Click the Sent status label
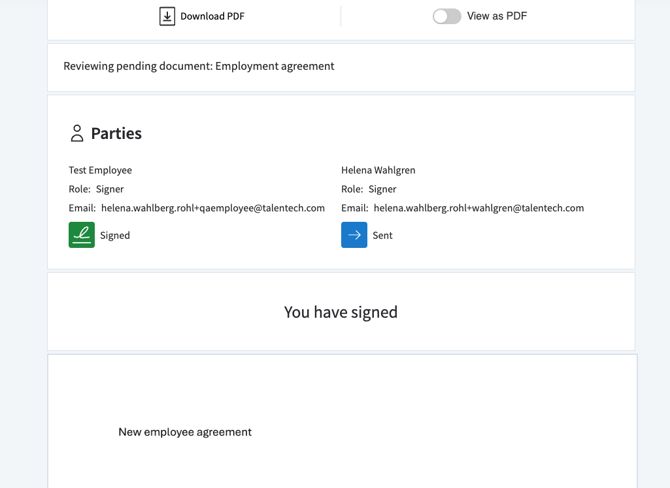This screenshot has width=670, height=488. coord(382,236)
